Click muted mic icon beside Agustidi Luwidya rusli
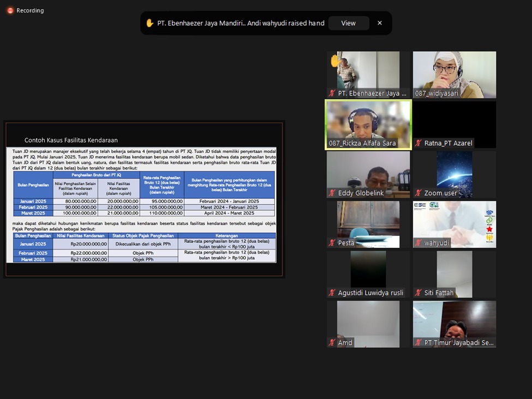The image size is (532, 399). [332, 293]
